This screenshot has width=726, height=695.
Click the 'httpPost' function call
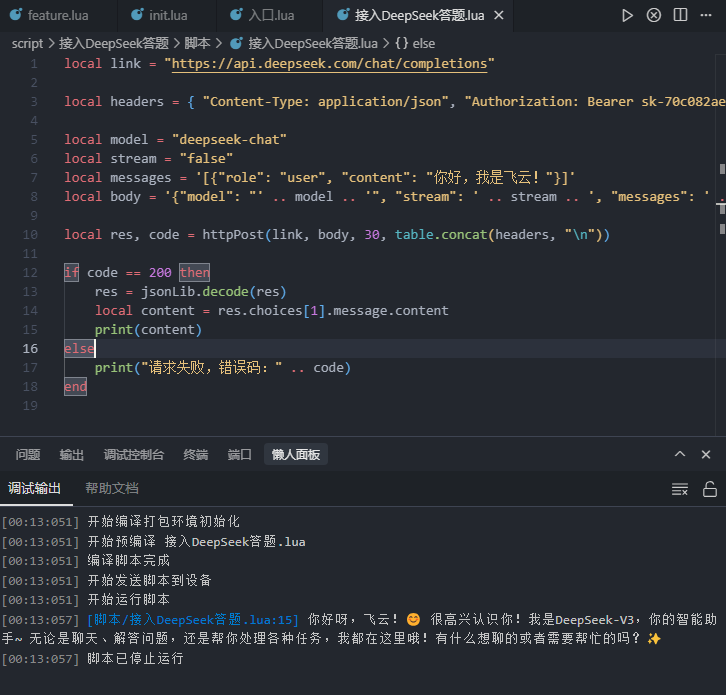(x=233, y=234)
